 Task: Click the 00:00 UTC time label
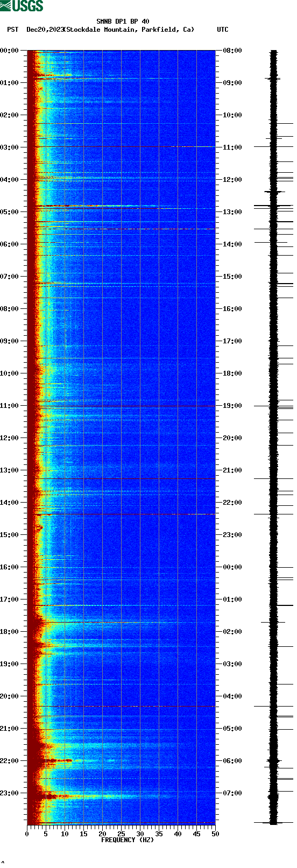232,567
